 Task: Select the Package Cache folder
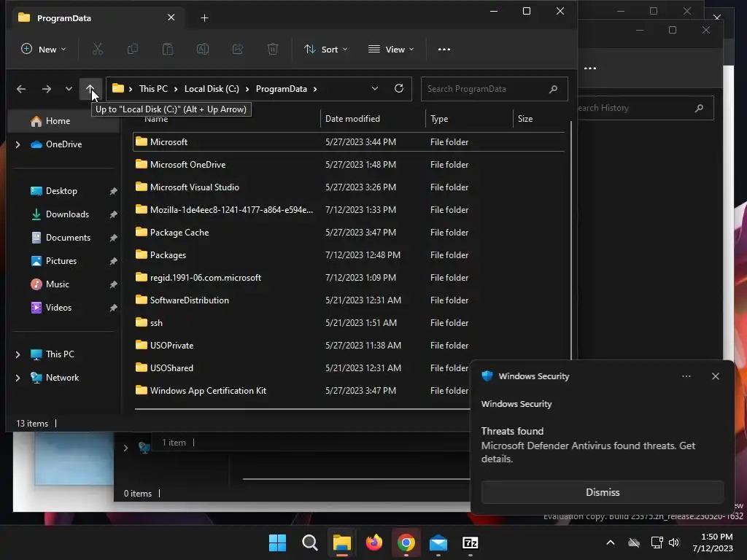(349, 233)
